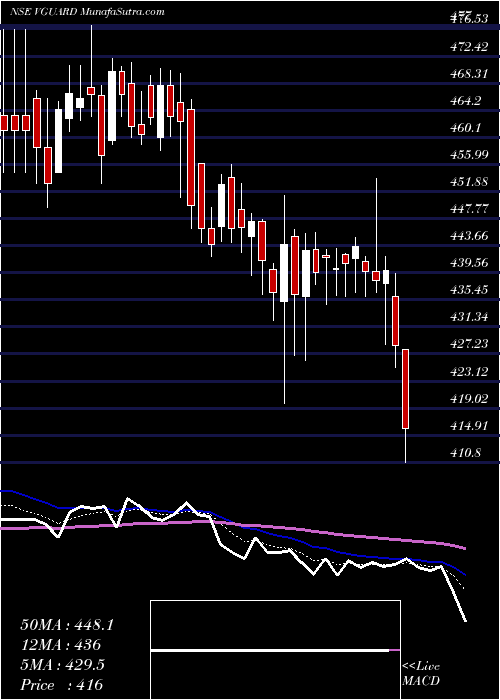Click the 439.56 price axis label
The width and height of the screenshot is (500, 700).
[x=469, y=263]
